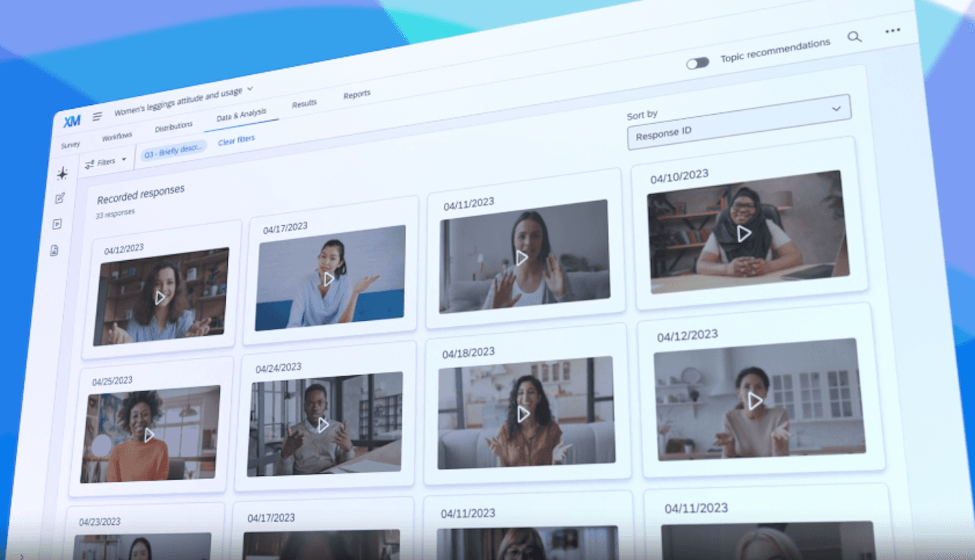Play the 04/25/2023 recorded response video
Screen dimensions: 975x560
[149, 434]
